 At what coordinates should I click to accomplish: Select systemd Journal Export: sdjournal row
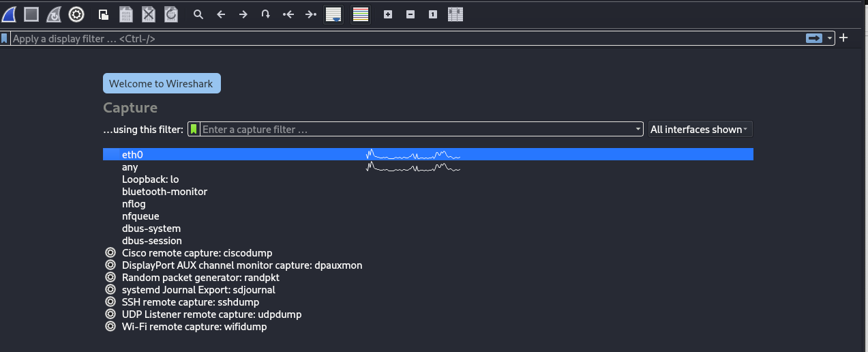click(428, 290)
